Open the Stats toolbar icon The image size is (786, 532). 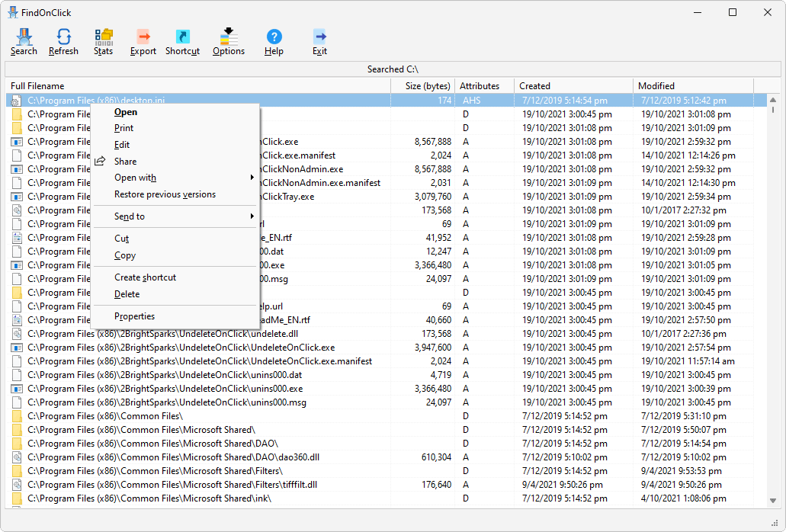click(x=103, y=41)
